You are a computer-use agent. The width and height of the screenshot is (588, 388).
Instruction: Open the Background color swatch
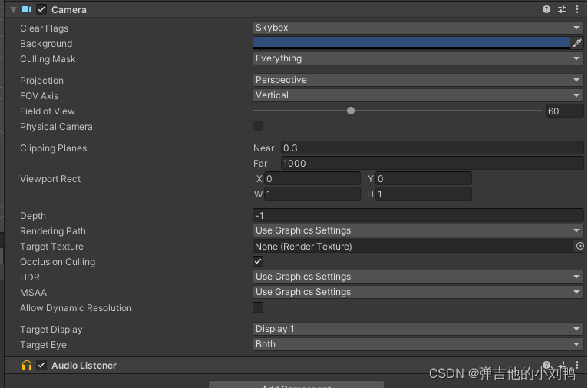tap(411, 43)
